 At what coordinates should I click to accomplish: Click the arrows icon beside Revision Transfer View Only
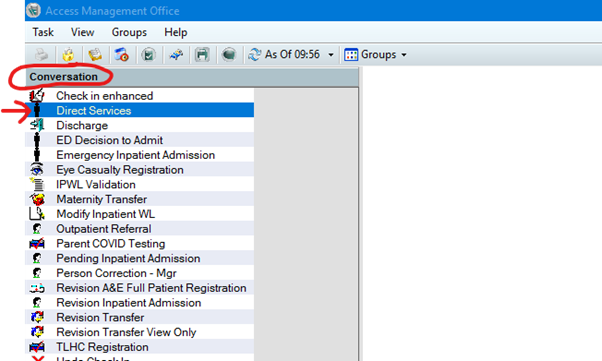(x=37, y=332)
